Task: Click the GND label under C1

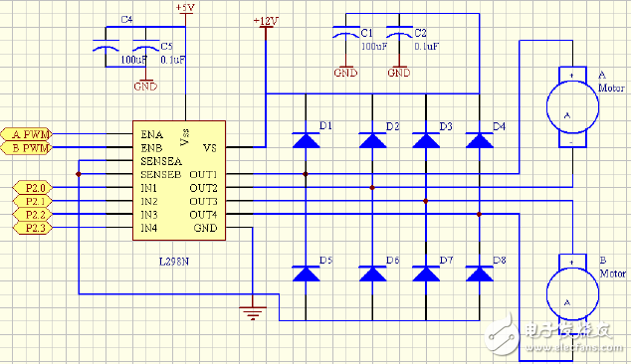Action: 345,73
